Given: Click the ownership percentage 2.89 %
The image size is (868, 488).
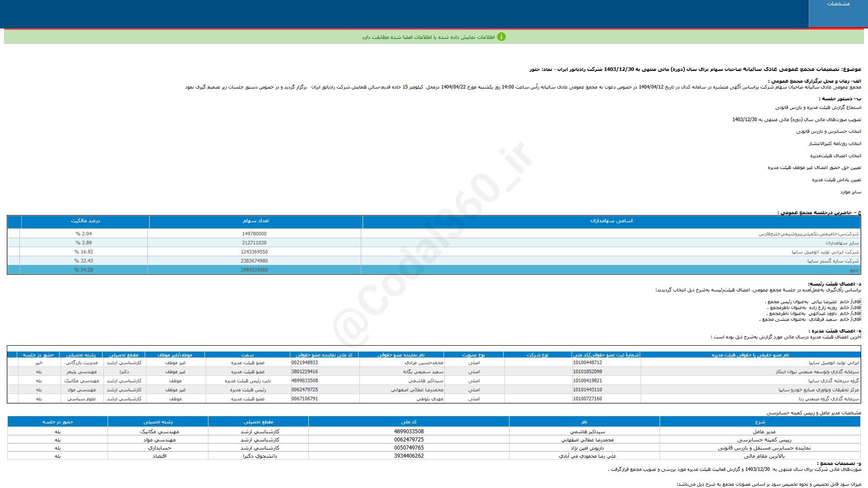Looking at the screenshot, I should (x=84, y=243).
